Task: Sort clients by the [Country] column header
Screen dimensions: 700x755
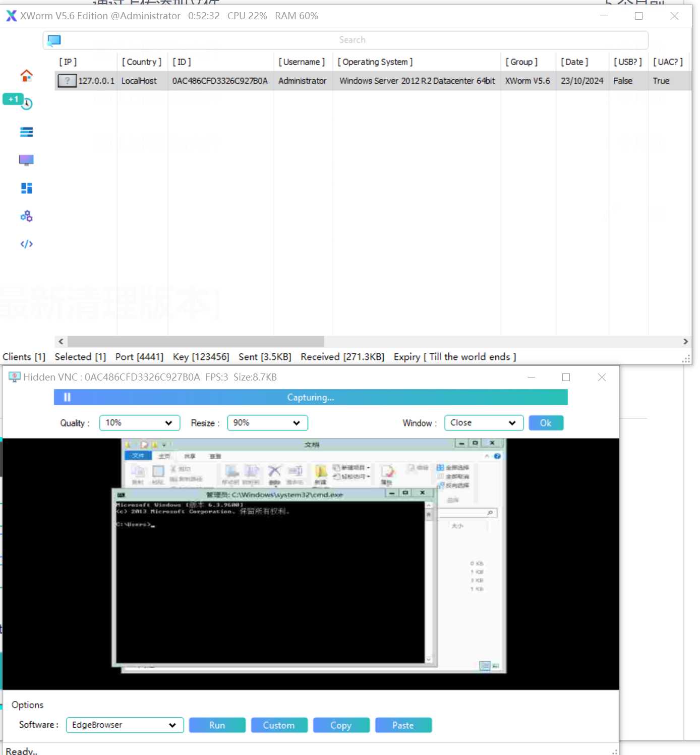Action: pos(142,62)
